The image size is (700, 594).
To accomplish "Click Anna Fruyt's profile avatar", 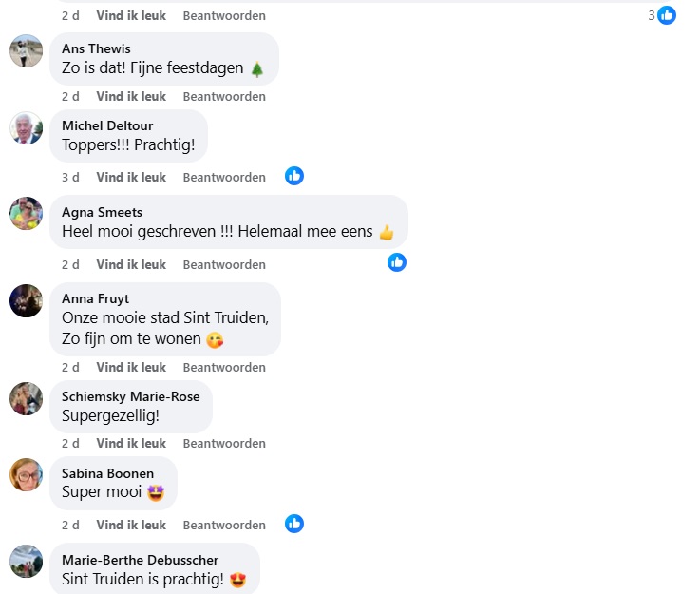I will point(27,300).
